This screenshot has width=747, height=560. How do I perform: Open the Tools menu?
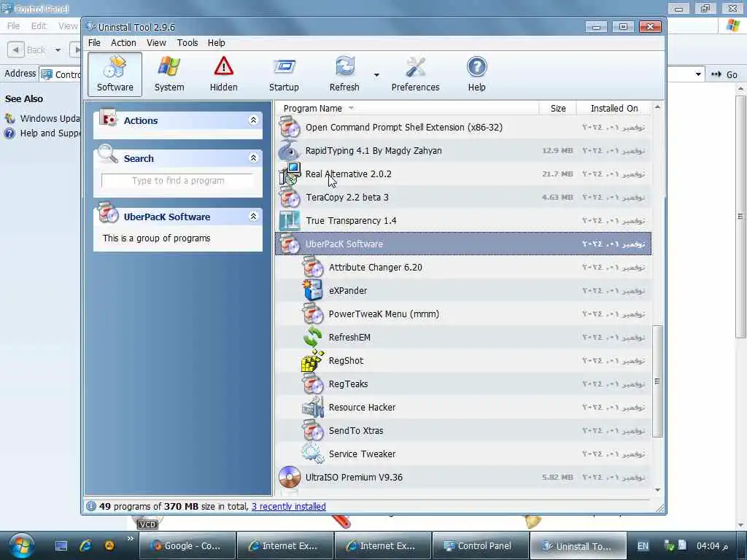pos(187,43)
